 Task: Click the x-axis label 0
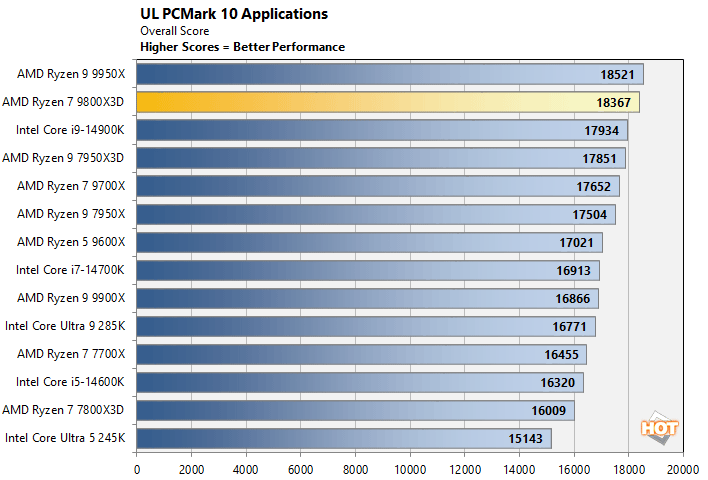137,470
